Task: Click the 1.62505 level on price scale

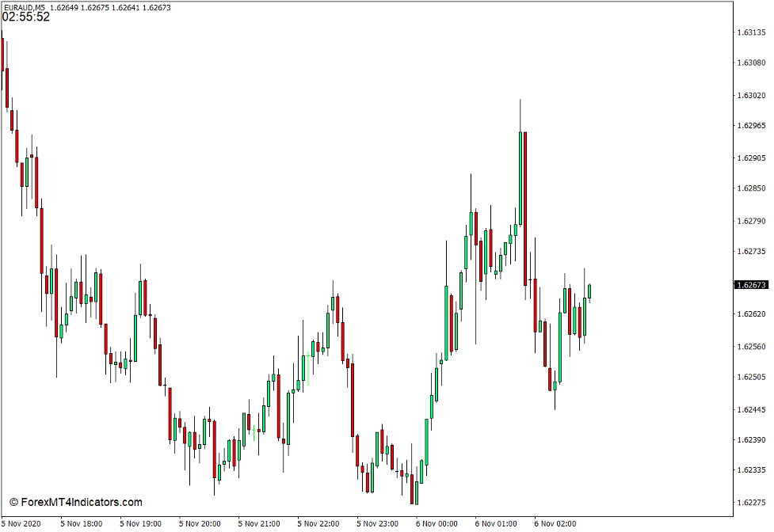Action: [x=752, y=378]
